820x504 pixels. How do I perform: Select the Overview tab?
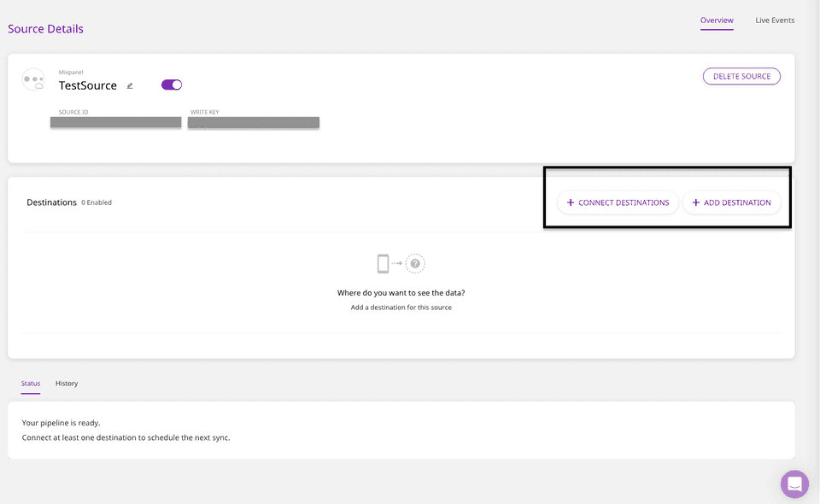(717, 21)
